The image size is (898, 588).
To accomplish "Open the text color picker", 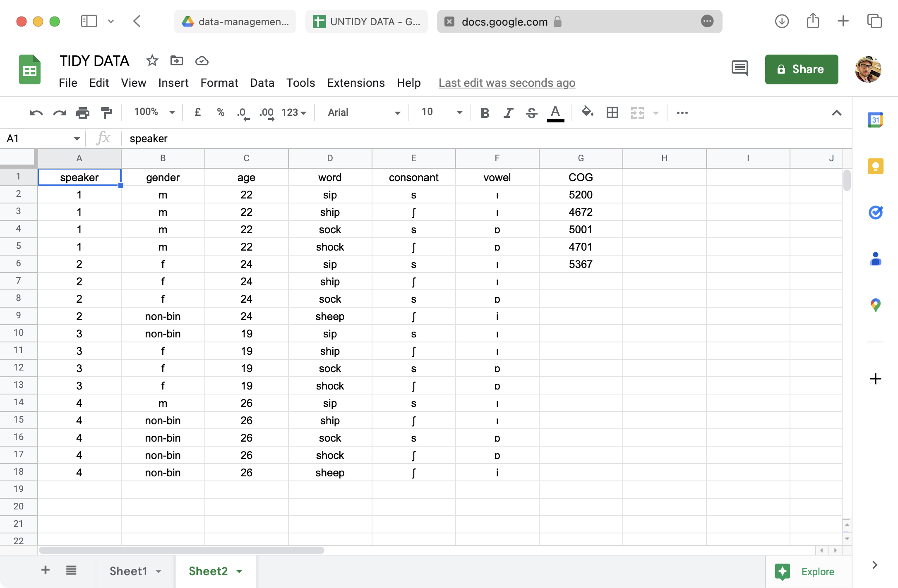I will [x=555, y=112].
